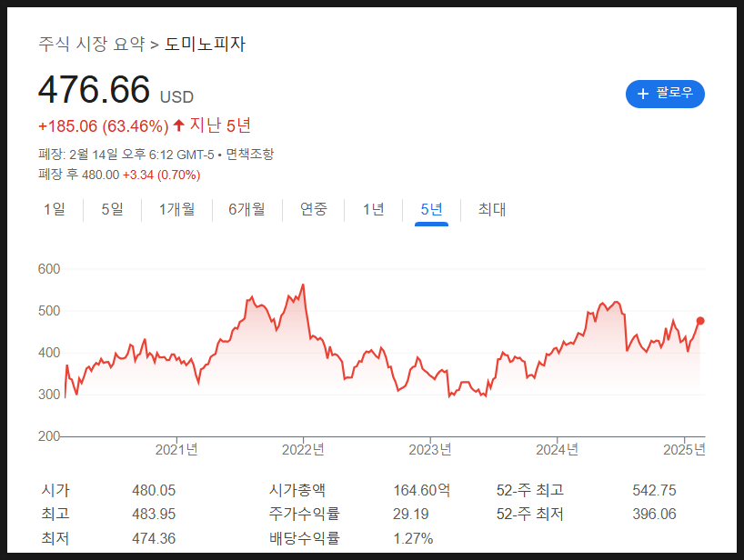This screenshot has height=560, width=744.
Task: Click the 300 y-axis label
Action: coord(49,394)
